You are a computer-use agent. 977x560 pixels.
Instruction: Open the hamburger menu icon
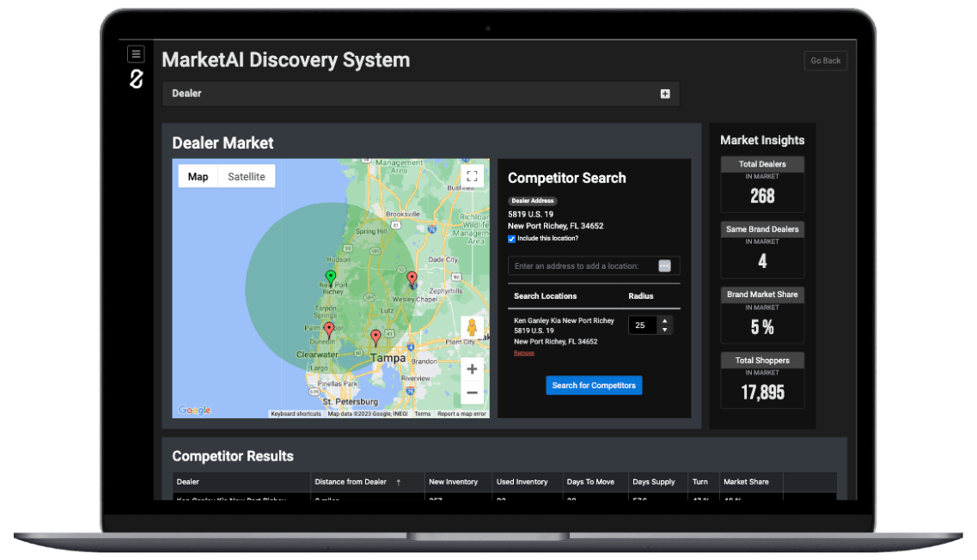tap(136, 54)
